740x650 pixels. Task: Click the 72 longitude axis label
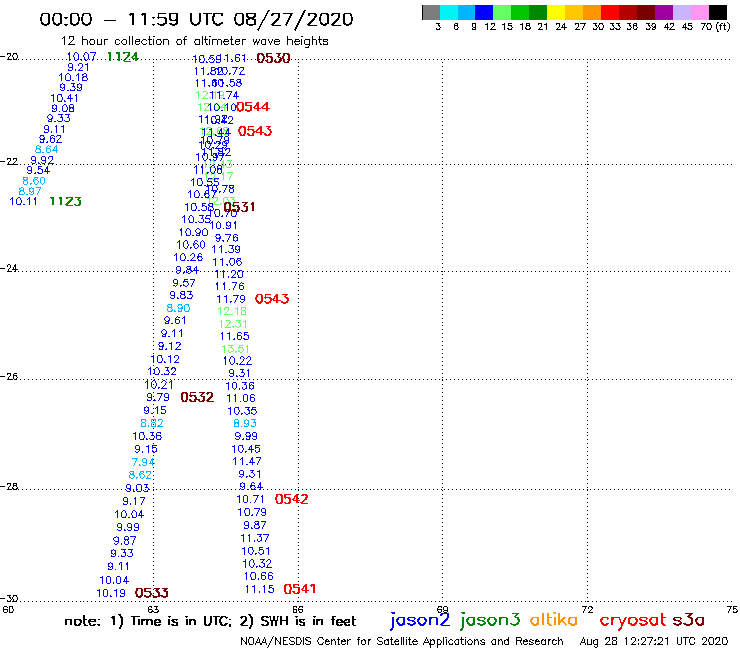coord(587,609)
